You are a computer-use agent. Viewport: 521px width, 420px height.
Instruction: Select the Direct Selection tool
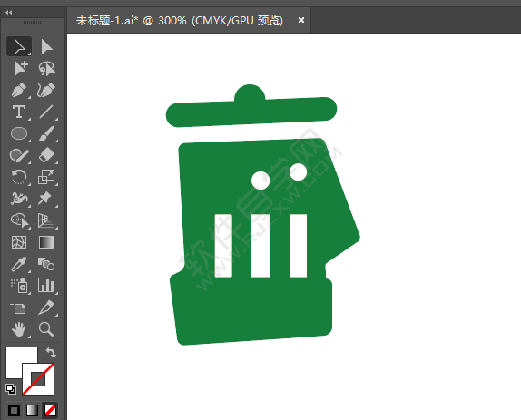(46, 46)
